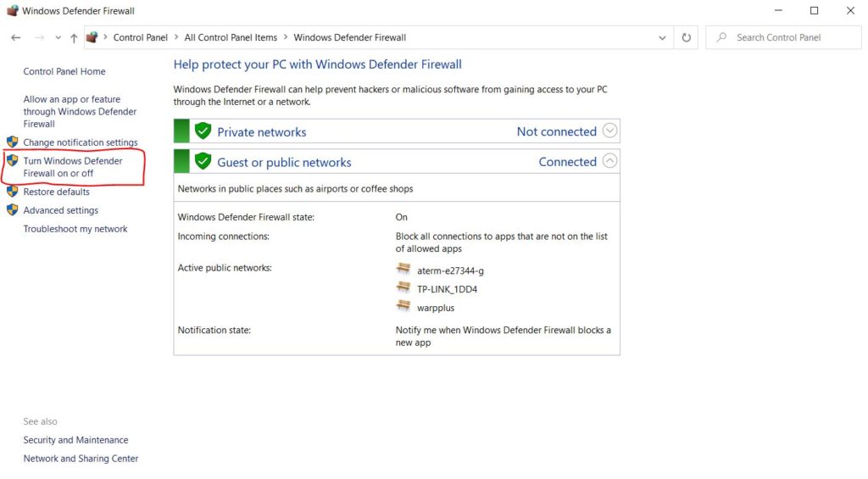Image resolution: width=868 pixels, height=479 pixels.
Task: Open the address bar history dropdown
Action: pos(662,37)
